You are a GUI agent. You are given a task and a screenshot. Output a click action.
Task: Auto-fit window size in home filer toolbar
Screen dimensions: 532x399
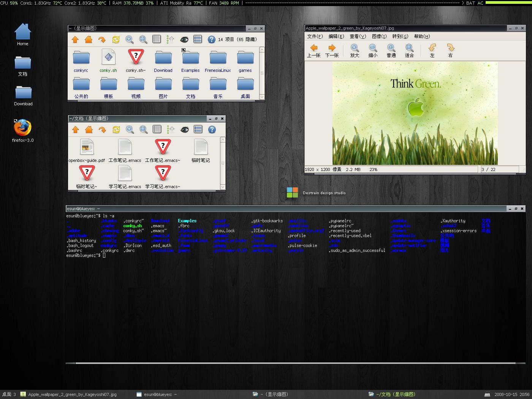pyautogui.click(x=143, y=40)
